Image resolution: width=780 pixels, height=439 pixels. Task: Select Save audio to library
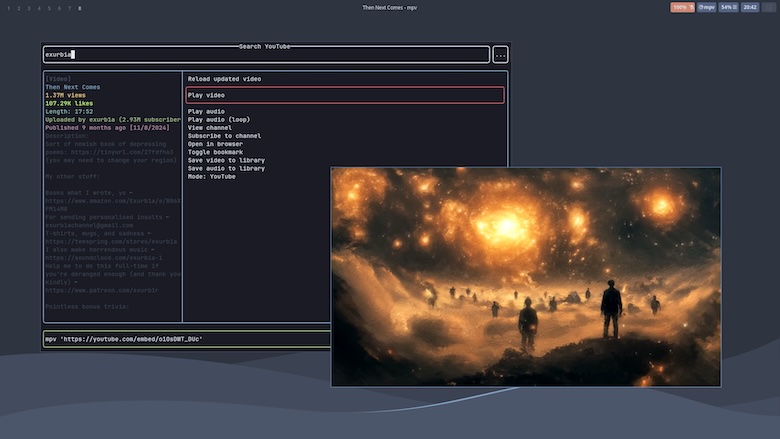226,168
